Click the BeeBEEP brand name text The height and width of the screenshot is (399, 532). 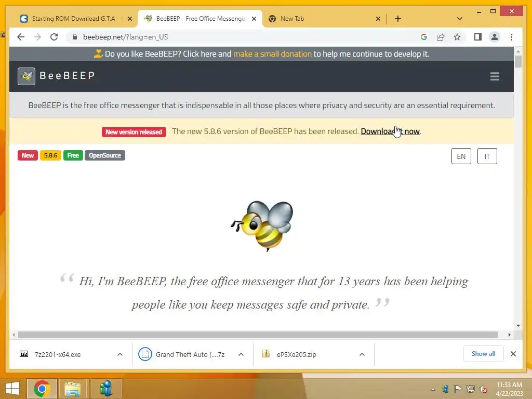click(67, 75)
